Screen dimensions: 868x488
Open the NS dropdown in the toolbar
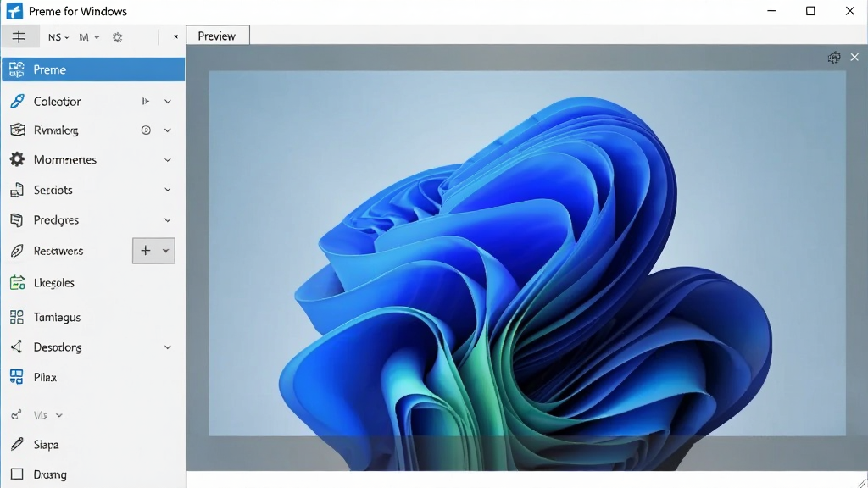tap(58, 37)
